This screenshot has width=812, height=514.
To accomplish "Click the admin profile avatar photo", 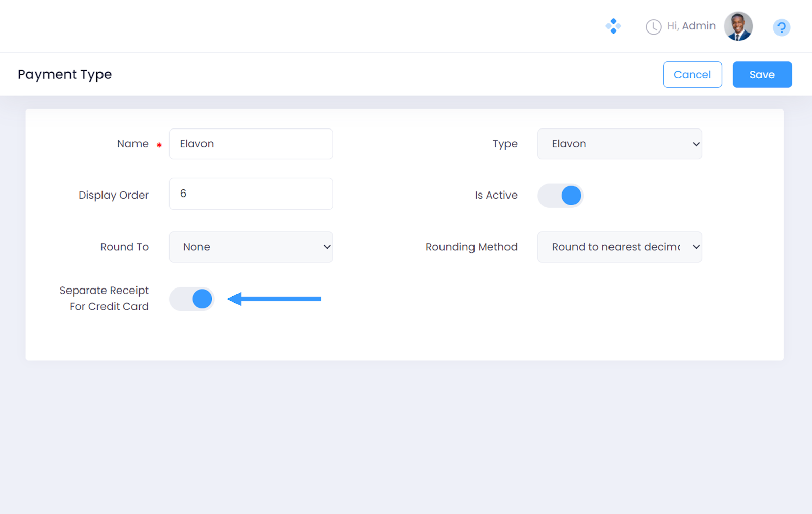I will [x=738, y=26].
